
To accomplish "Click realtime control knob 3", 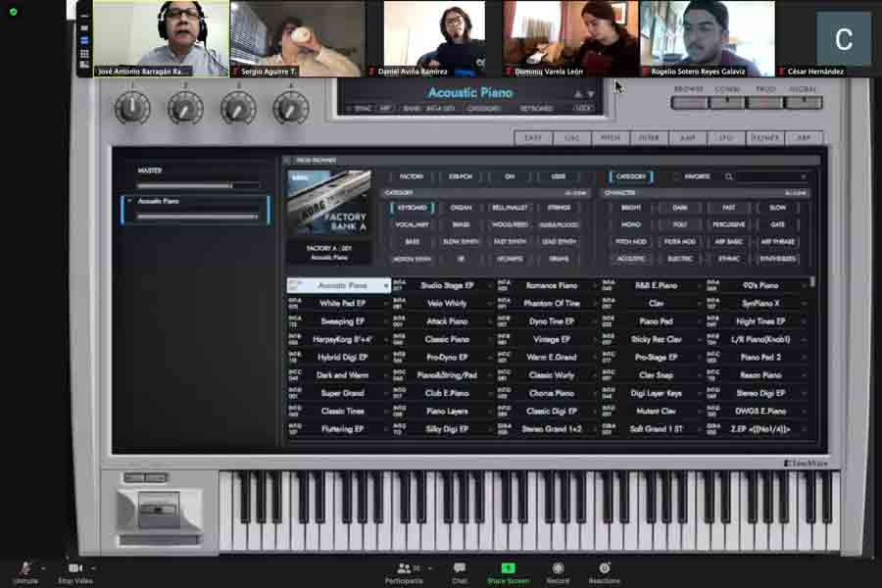I will point(238,108).
